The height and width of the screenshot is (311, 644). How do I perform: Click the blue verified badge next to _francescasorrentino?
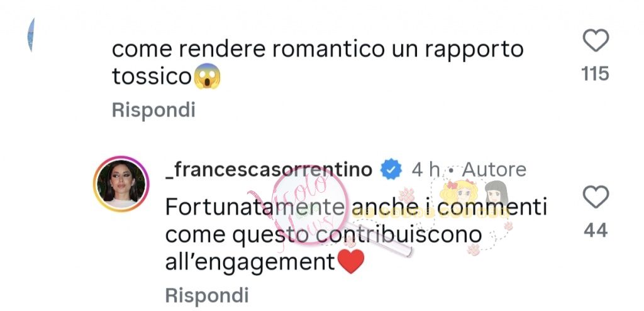391,170
